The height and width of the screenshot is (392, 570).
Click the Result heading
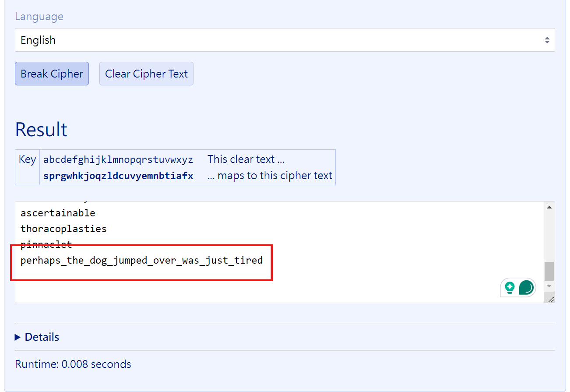pyautogui.click(x=41, y=130)
